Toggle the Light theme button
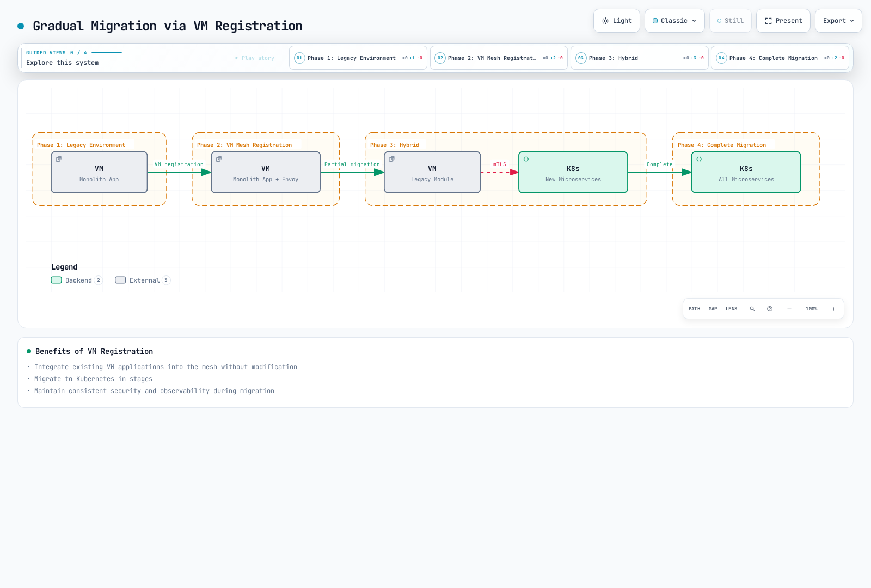 tap(616, 21)
